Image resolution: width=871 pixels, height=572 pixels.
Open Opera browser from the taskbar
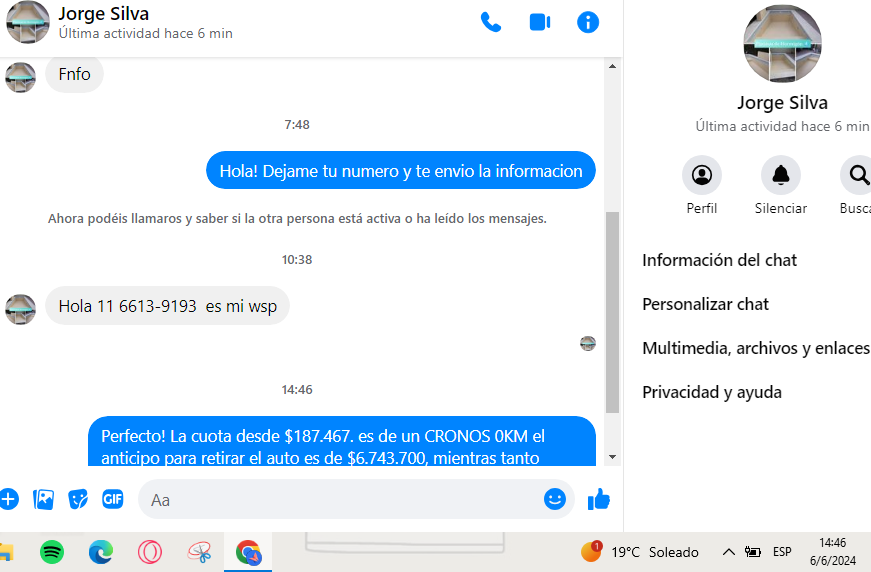pos(150,552)
